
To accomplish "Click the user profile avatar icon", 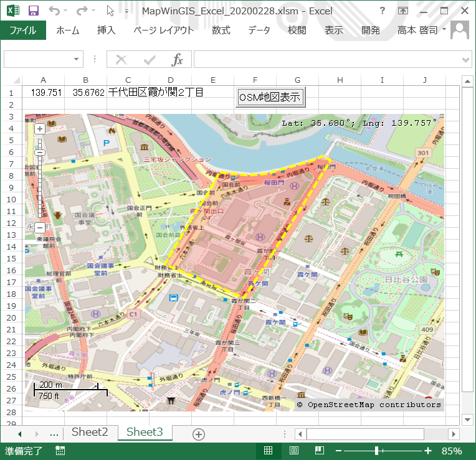I will 460,30.
